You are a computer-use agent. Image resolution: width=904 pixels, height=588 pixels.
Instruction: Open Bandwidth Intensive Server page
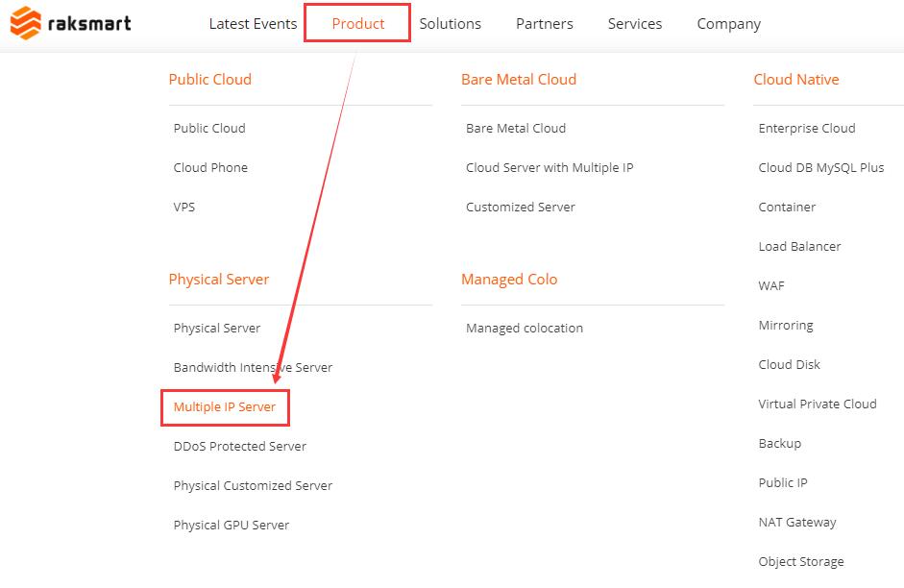(253, 367)
